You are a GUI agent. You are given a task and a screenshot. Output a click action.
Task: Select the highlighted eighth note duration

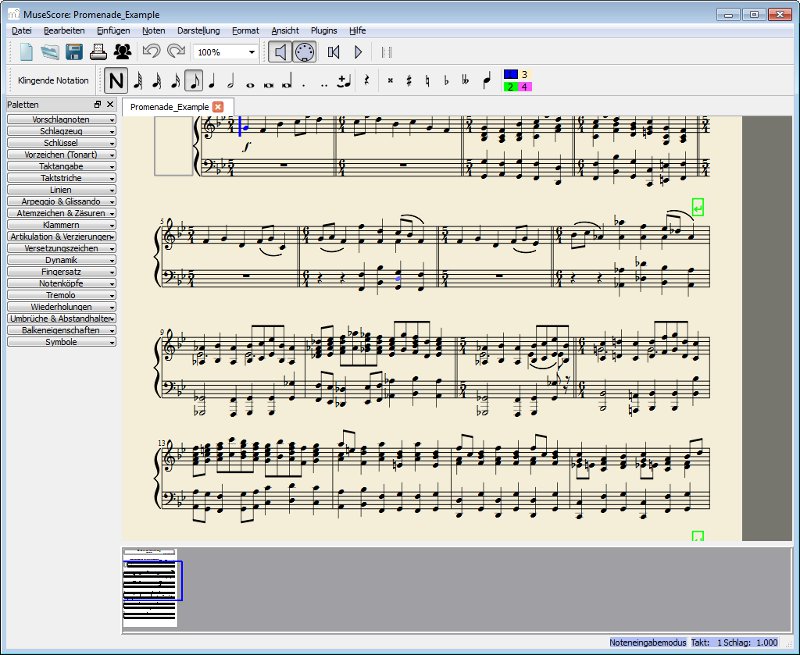point(194,81)
